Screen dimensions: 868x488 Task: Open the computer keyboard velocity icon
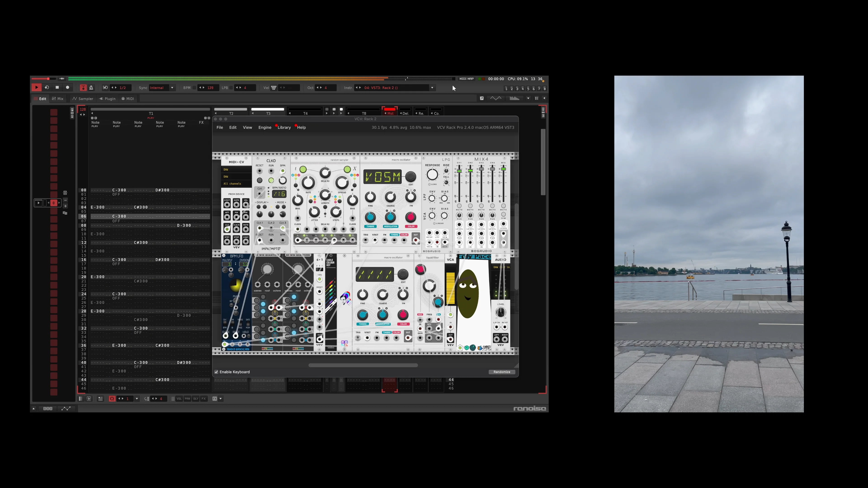point(274,88)
